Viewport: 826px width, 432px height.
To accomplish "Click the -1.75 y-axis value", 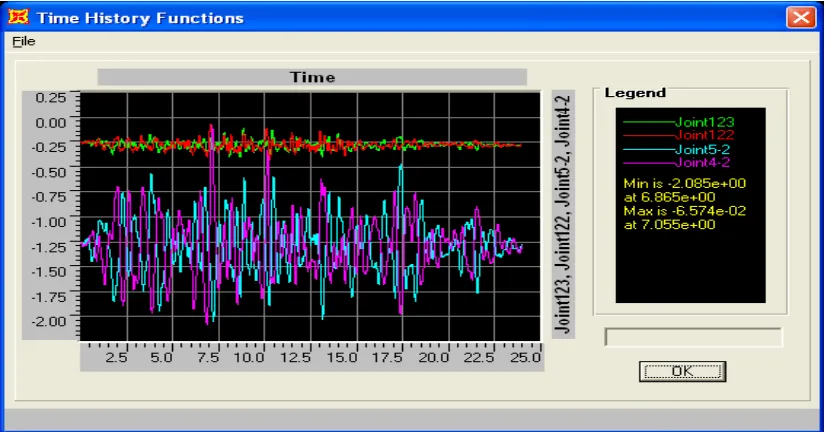I will point(48,297).
